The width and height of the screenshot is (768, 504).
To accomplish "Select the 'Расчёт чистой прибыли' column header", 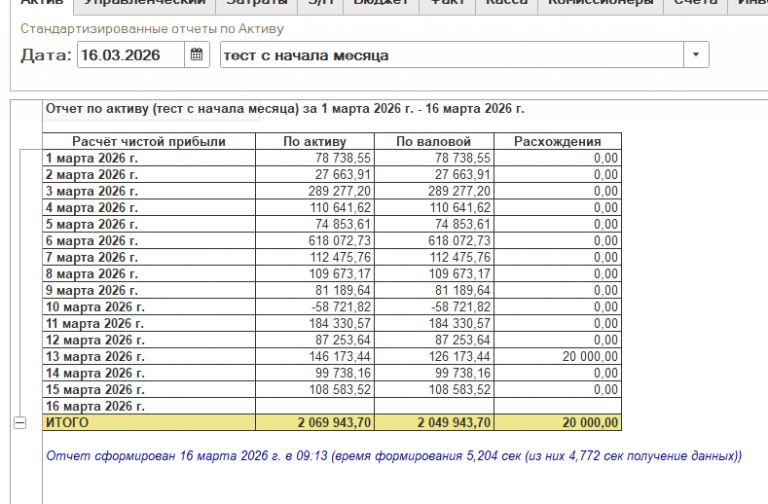I will [149, 142].
